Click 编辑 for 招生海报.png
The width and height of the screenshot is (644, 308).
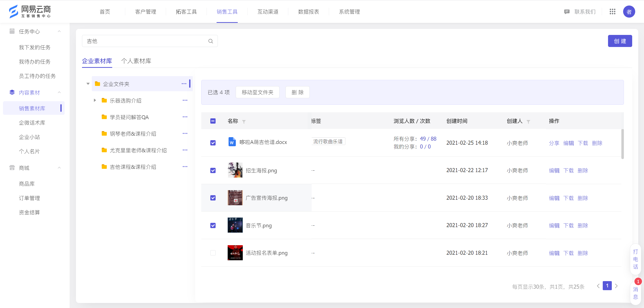click(x=554, y=170)
